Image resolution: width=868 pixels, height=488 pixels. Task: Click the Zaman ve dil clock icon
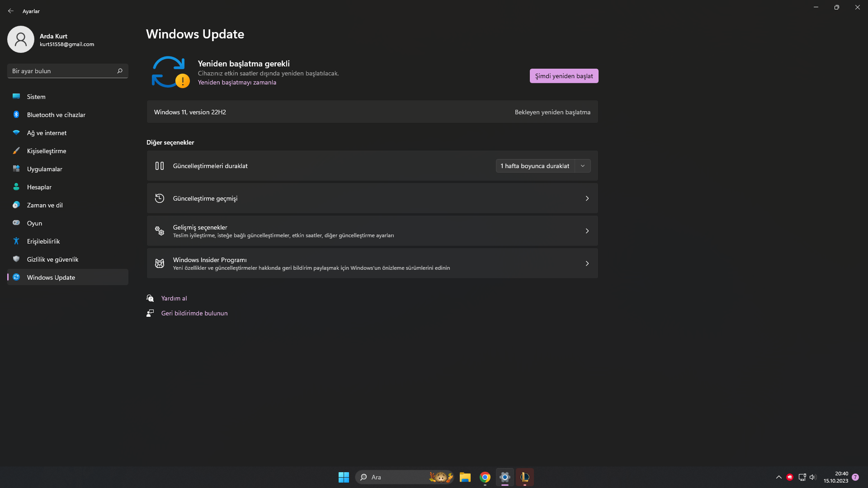[16, 205]
